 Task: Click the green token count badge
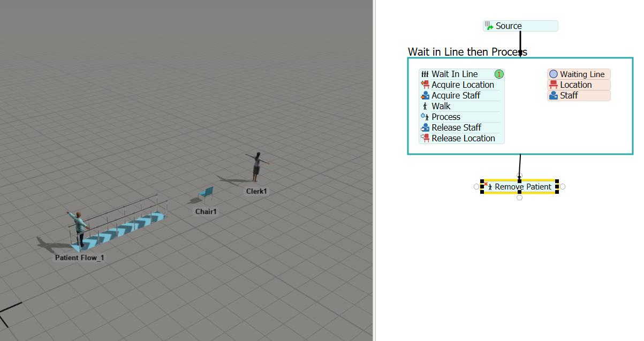[x=499, y=74]
